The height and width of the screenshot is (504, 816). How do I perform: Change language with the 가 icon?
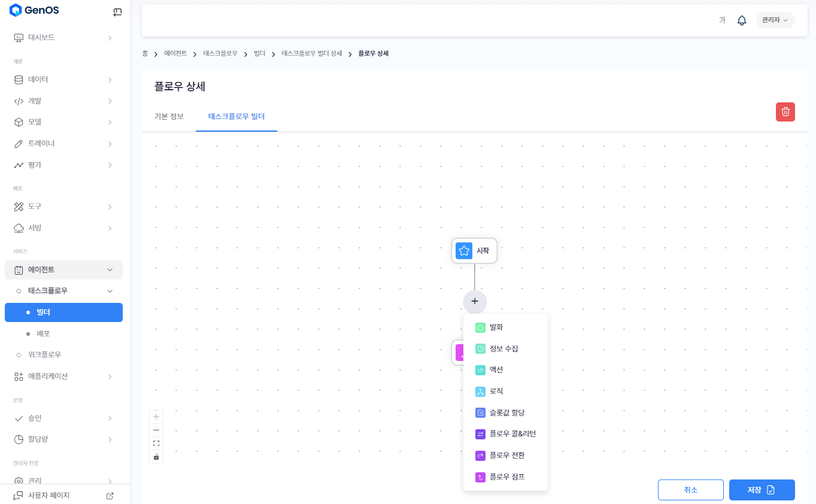click(x=722, y=20)
